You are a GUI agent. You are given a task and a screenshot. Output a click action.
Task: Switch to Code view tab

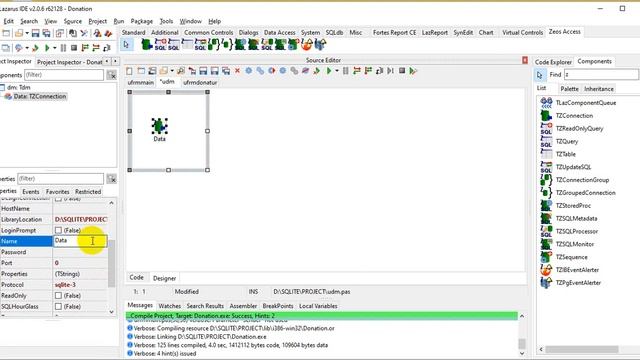[136, 278]
